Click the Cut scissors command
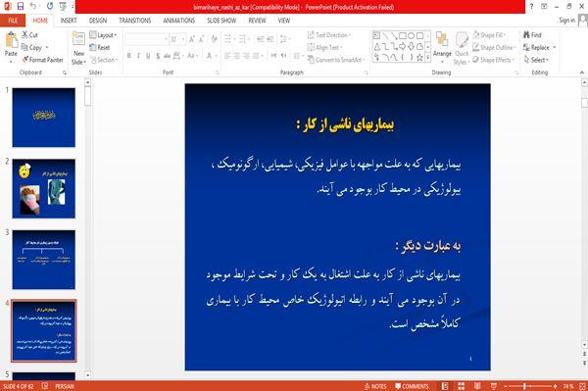 pyautogui.click(x=29, y=35)
